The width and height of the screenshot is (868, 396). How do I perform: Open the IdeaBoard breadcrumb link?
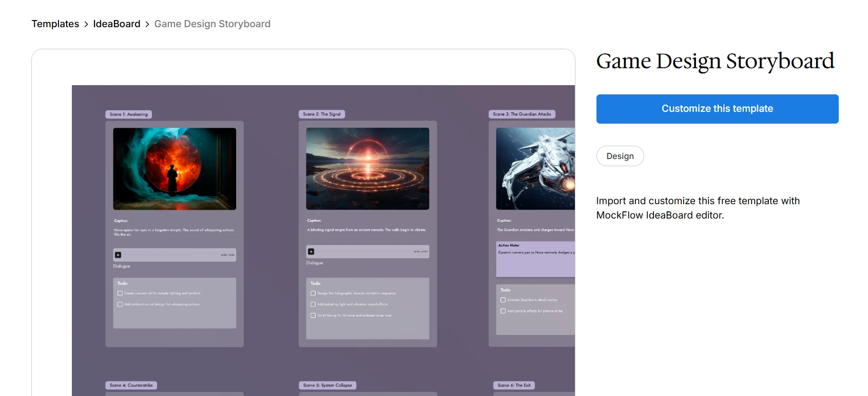(x=117, y=24)
